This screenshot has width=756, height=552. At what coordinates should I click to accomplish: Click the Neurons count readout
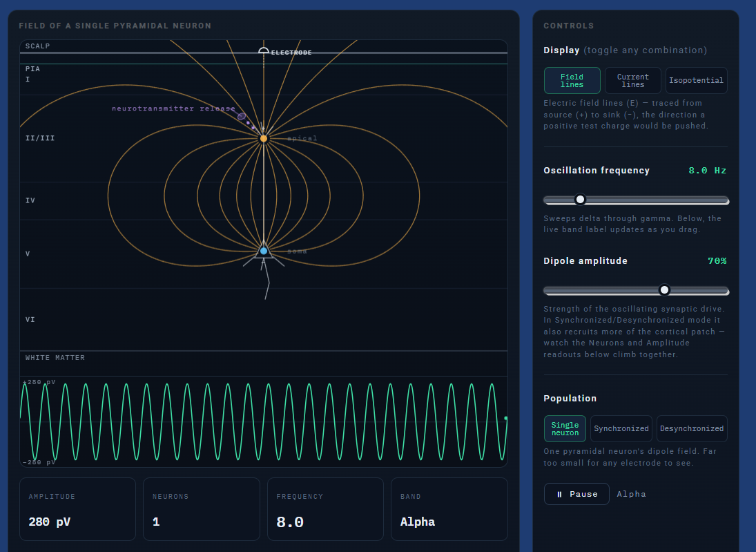(x=202, y=509)
